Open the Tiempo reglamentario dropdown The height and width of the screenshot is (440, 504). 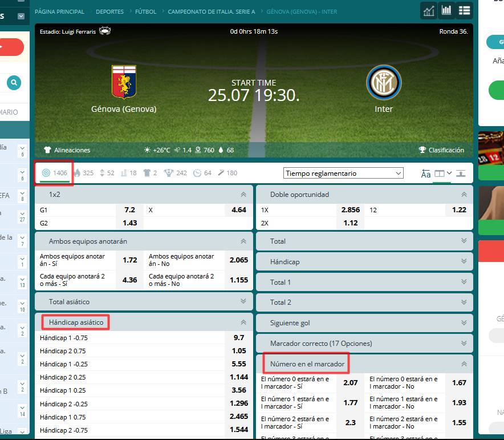(x=343, y=173)
